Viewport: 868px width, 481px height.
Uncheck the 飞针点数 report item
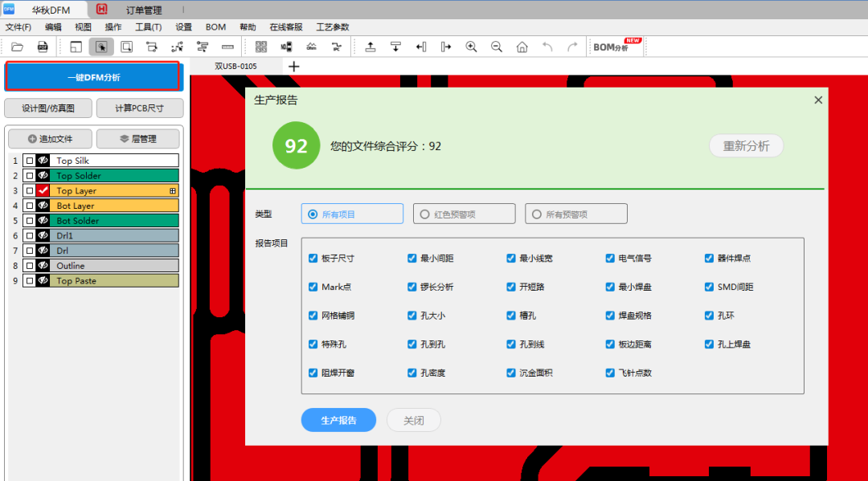coord(610,373)
